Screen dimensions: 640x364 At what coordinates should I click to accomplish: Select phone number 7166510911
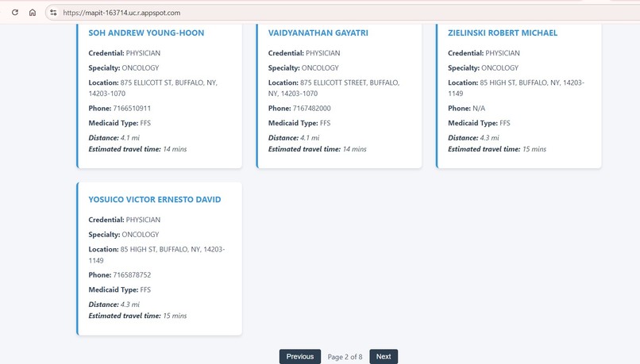coord(132,109)
